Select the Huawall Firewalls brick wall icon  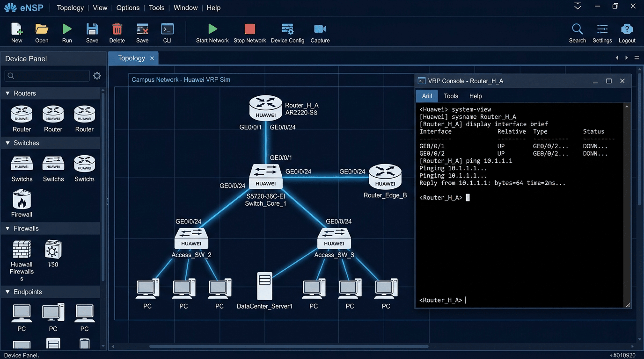pos(22,249)
